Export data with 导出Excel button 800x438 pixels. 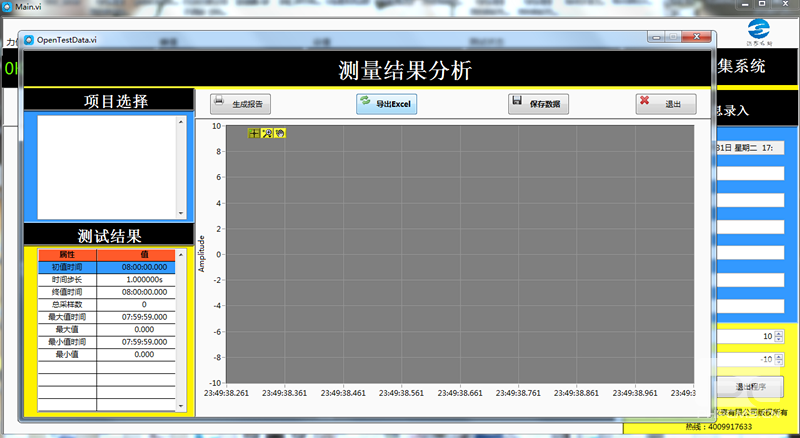coord(386,104)
